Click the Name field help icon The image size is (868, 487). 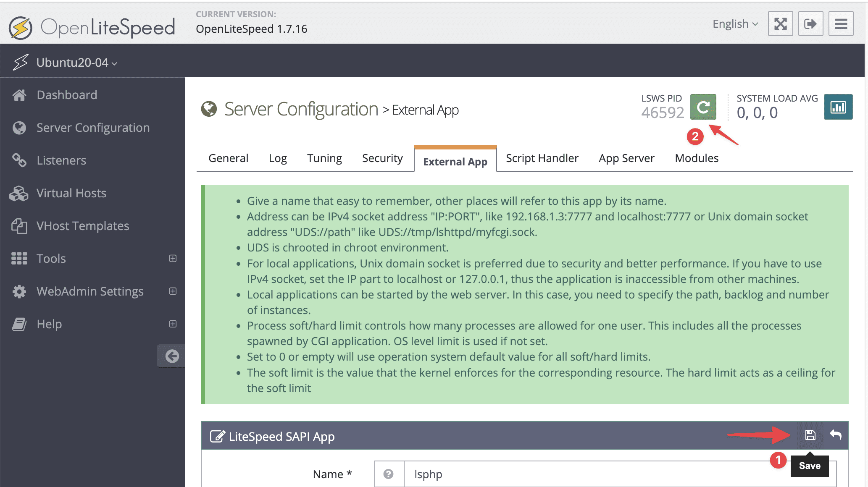pyautogui.click(x=389, y=474)
